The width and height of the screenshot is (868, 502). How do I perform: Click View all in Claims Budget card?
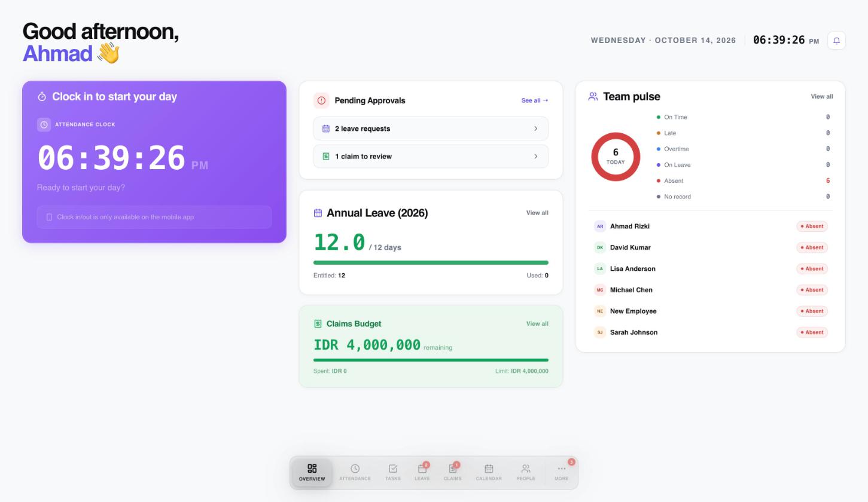537,324
